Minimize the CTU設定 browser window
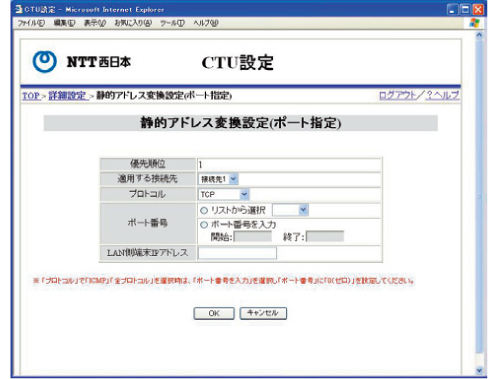Image resolution: width=500 pixels, height=379 pixels. (x=452, y=10)
